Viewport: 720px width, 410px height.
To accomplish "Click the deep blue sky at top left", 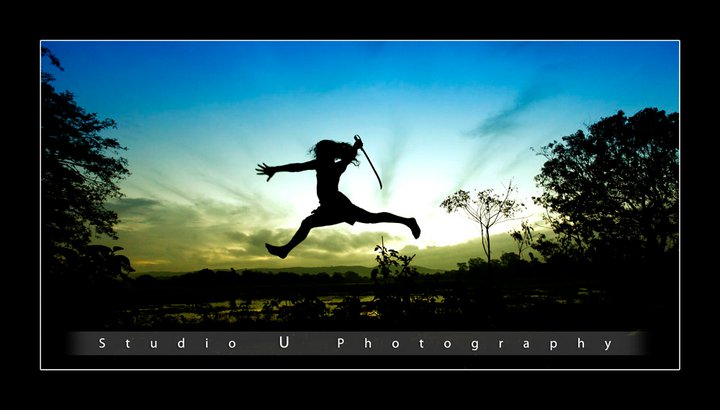I will (150, 70).
